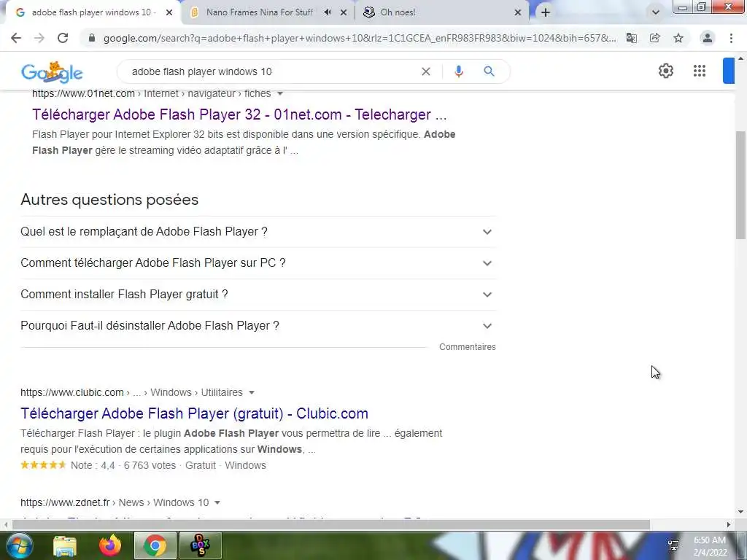Image resolution: width=747 pixels, height=560 pixels.
Task: Click the scroll-down arrow of vertical scrollbar
Action: 741,513
